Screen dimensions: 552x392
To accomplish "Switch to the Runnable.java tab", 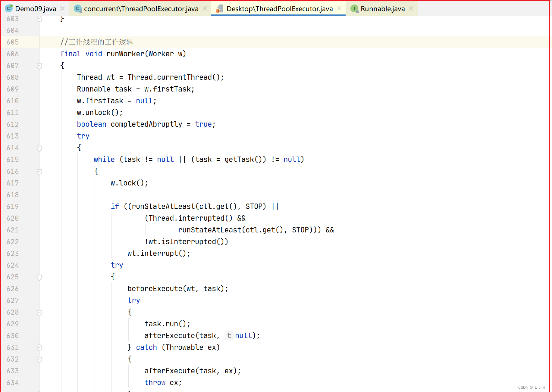I will pos(382,9).
